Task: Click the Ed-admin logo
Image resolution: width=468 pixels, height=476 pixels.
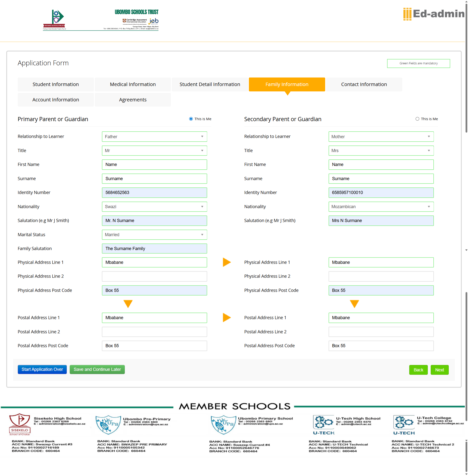Action: point(434,14)
